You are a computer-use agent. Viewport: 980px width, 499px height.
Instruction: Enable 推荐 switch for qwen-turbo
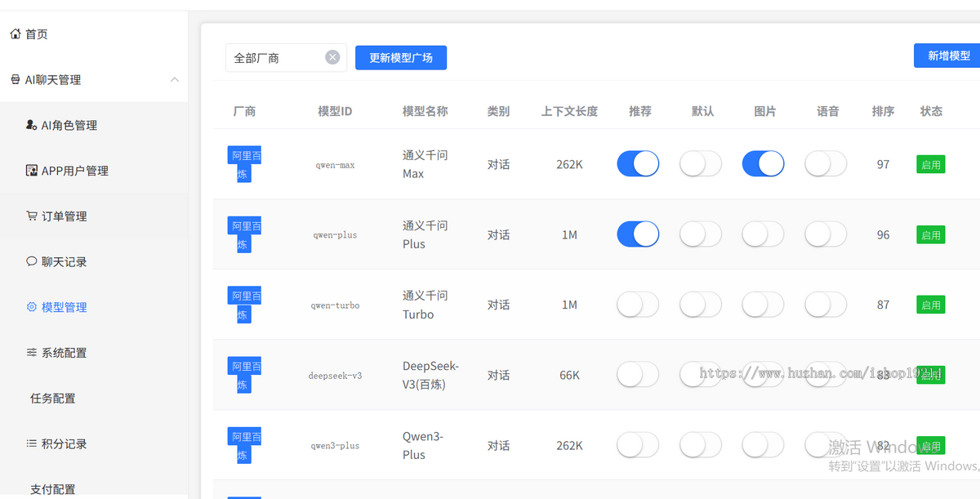[x=638, y=305]
